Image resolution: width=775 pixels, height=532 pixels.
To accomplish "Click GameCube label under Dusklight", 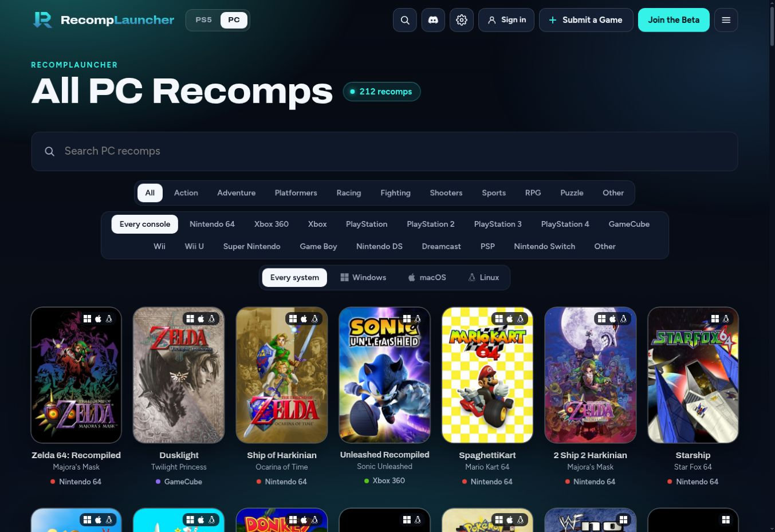I will click(179, 482).
